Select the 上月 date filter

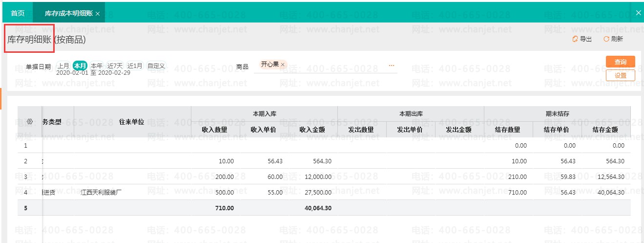click(63, 66)
